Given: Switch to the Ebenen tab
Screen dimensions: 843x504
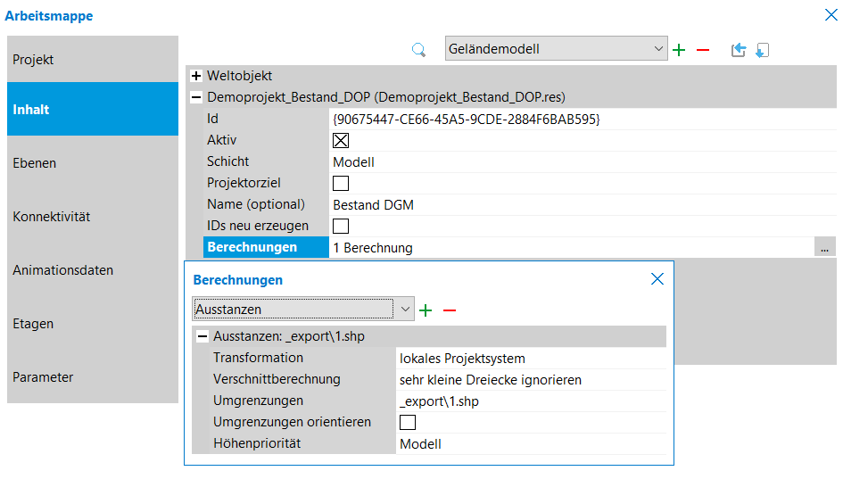Looking at the screenshot, I should (x=93, y=163).
